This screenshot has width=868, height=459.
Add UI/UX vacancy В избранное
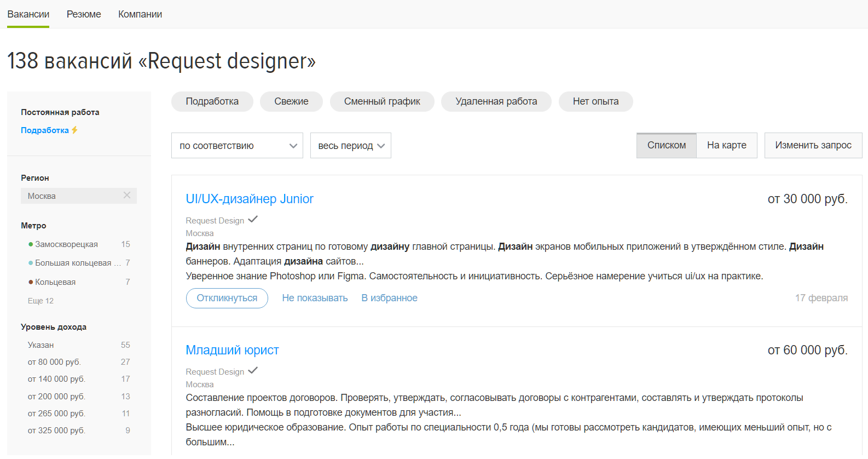tap(389, 298)
